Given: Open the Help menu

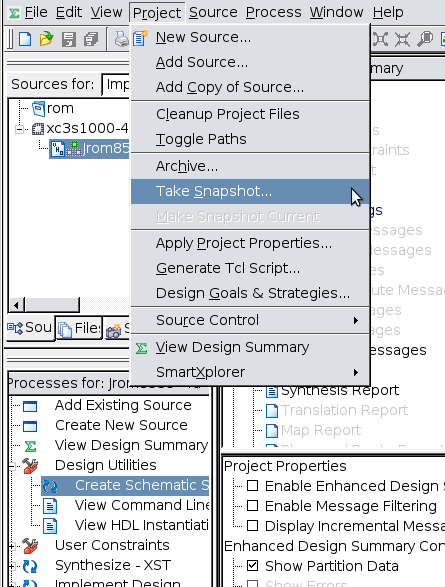Looking at the screenshot, I should coord(388,12).
